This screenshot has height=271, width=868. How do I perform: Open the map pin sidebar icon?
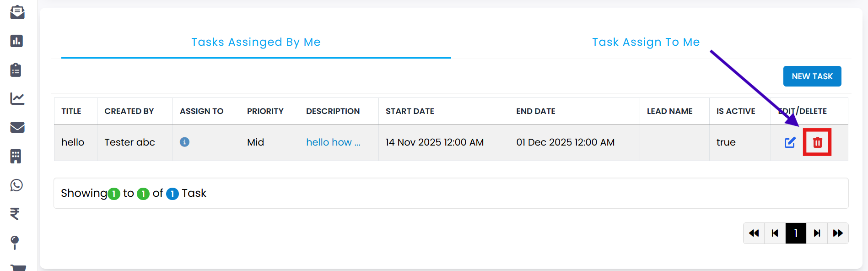(x=15, y=242)
